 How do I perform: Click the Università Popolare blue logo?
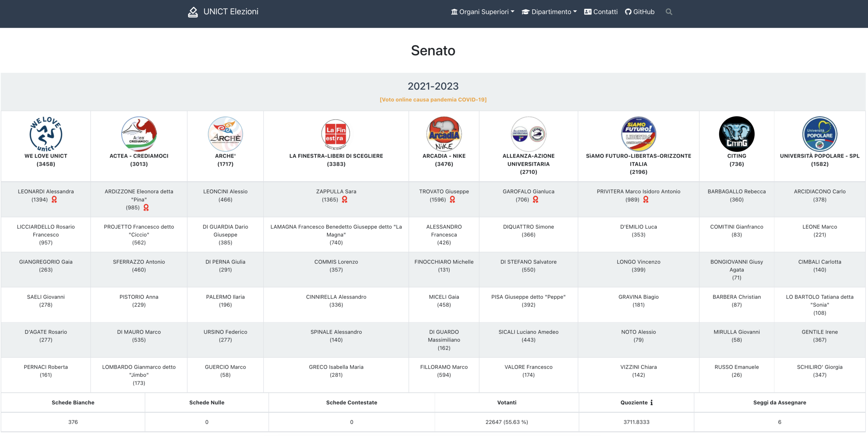click(819, 134)
